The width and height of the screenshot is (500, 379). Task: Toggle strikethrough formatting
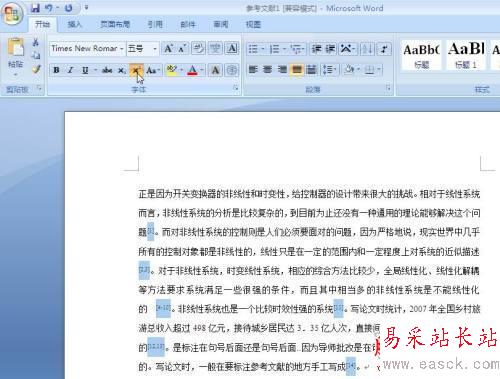point(107,70)
